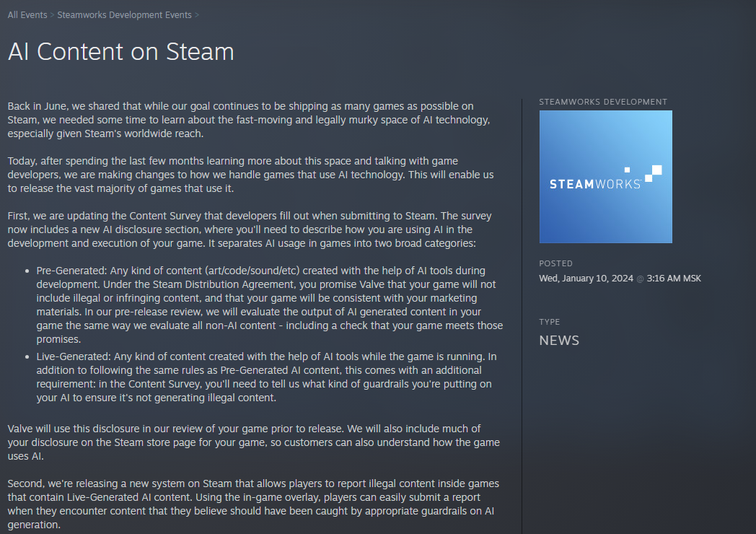Select the STEAMWORKS DEVELOPMENT heading

point(603,102)
